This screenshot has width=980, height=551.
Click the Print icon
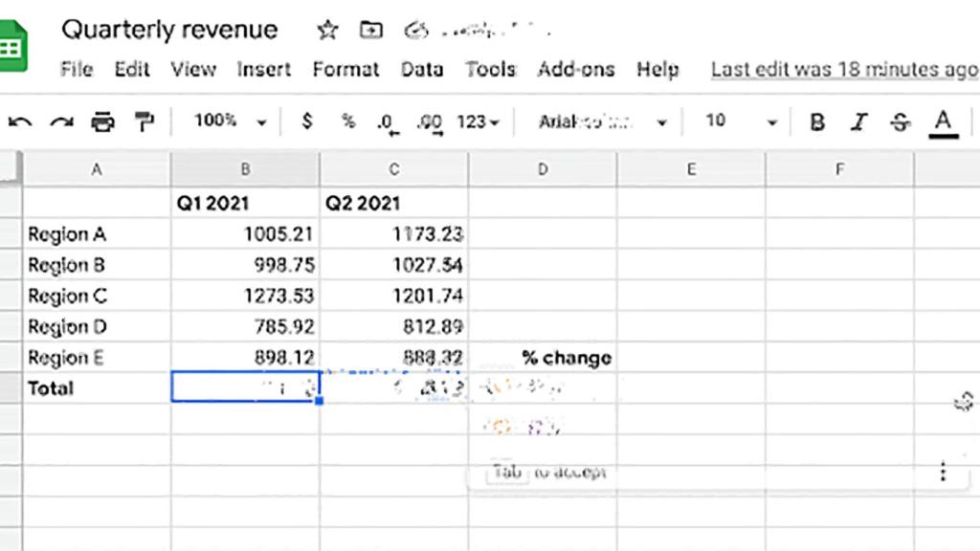[102, 121]
